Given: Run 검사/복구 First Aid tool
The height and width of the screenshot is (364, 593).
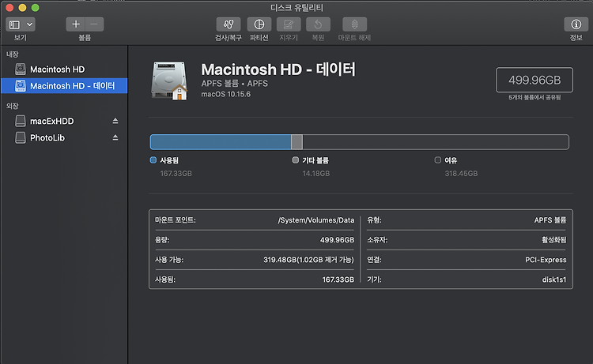Looking at the screenshot, I should click(229, 24).
